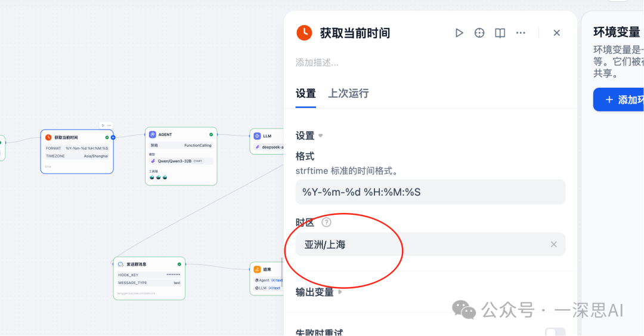Open the panel's three-dot more menu
The image size is (644, 336).
pos(521,33)
